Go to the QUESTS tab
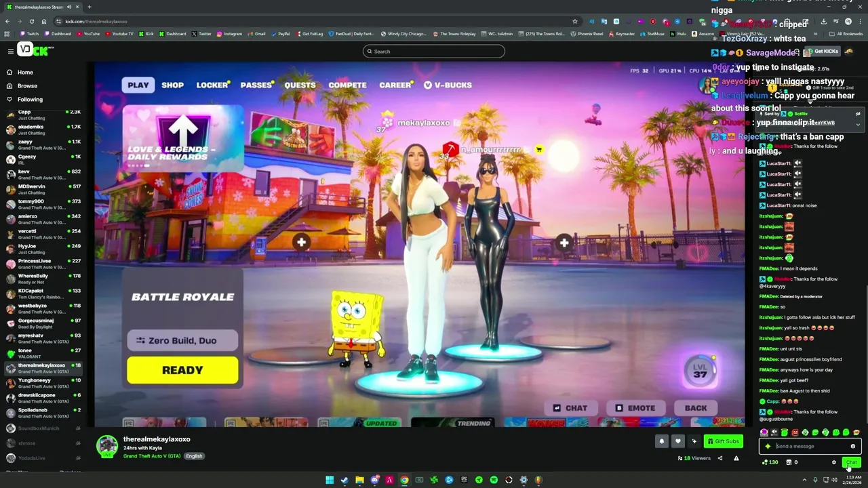 pos(300,85)
